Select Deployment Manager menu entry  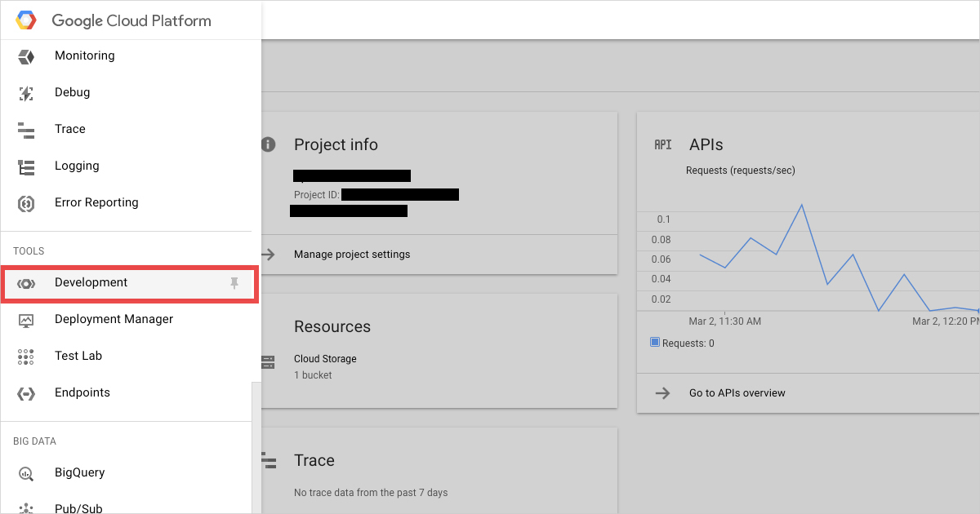click(114, 320)
